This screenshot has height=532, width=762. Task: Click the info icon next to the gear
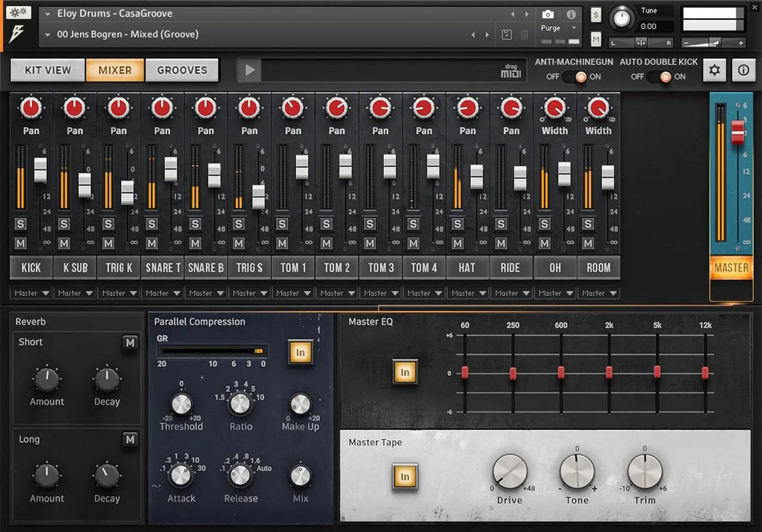[744, 70]
